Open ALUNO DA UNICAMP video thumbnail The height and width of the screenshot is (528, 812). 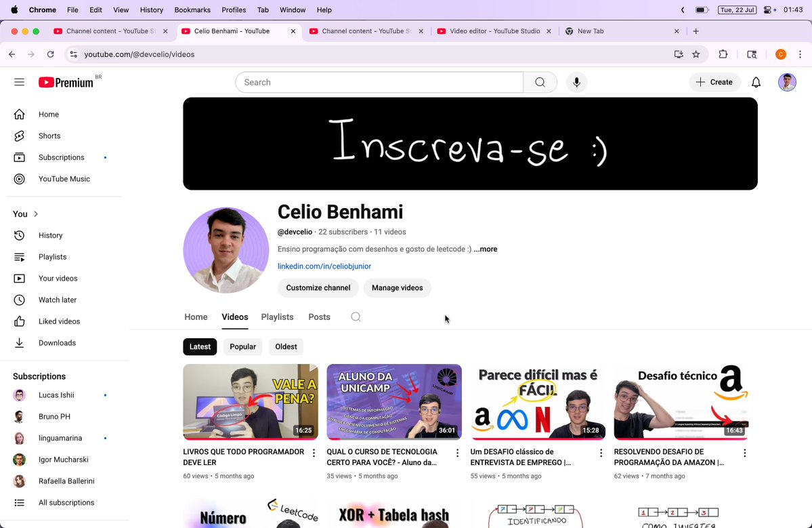[394, 402]
